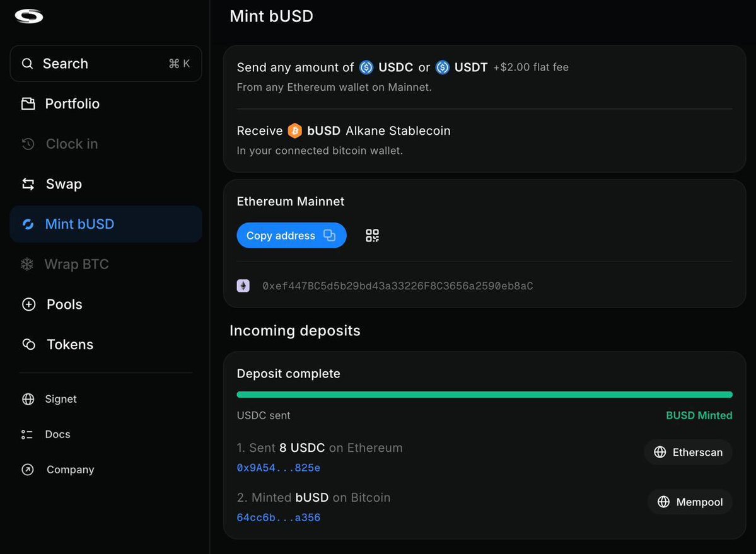
Task: Open Etherscan for USDC transaction
Action: (689, 452)
